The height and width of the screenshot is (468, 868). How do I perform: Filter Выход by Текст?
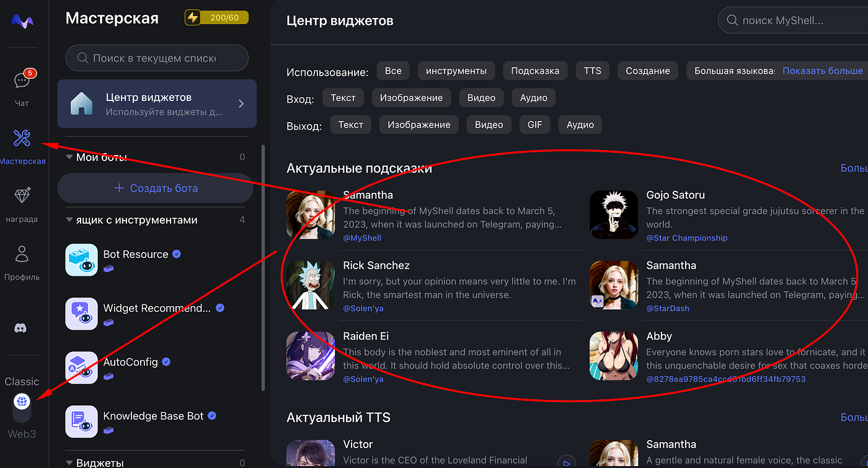pyautogui.click(x=351, y=125)
